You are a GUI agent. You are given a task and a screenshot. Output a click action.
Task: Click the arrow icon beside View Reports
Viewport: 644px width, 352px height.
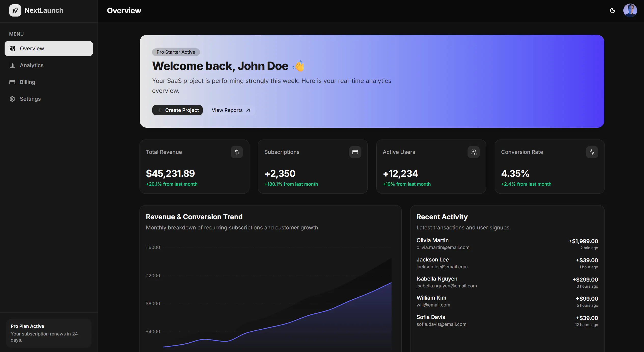pyautogui.click(x=248, y=110)
